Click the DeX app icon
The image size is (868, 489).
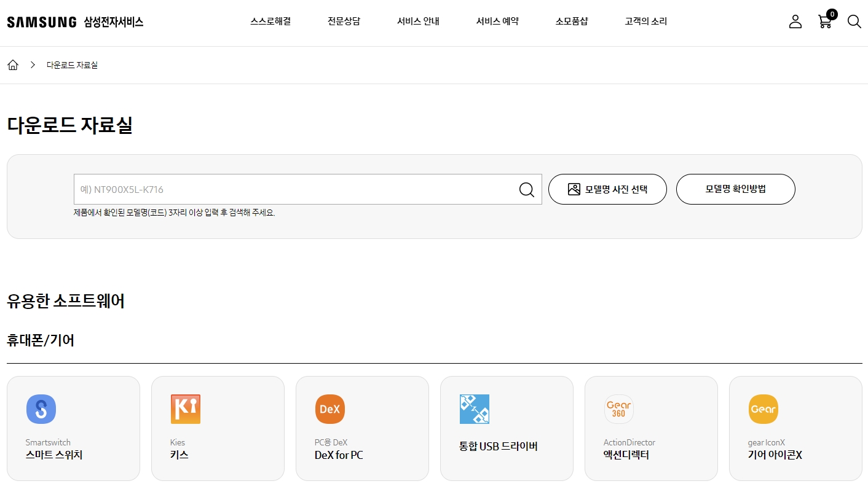[330, 409]
